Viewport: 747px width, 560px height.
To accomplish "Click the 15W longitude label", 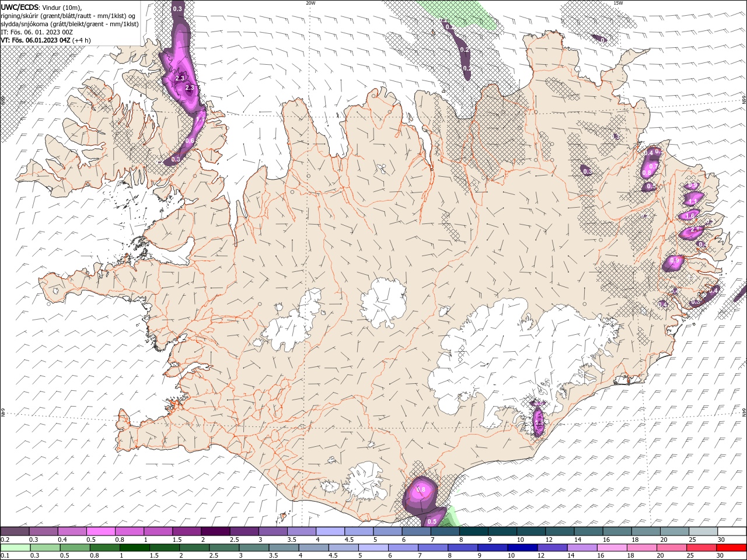I will [618, 3].
